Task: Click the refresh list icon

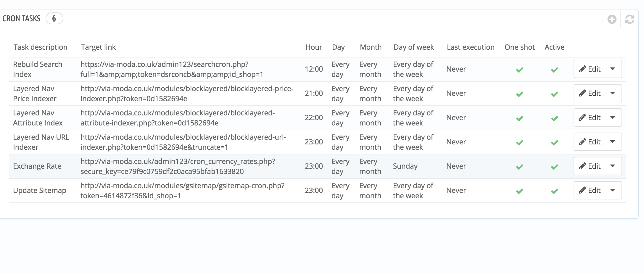Action: (x=629, y=19)
